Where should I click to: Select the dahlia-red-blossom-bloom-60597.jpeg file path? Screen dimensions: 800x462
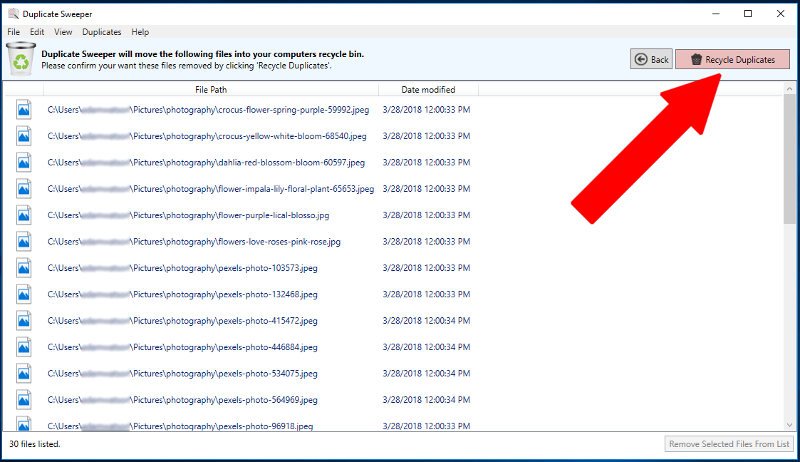click(206, 163)
